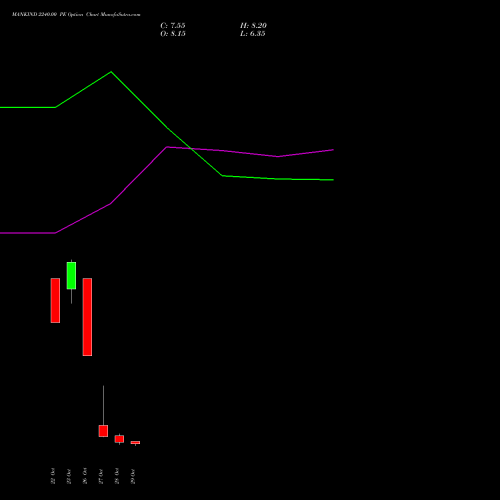The height and width of the screenshot is (500, 500).
Task: Click the MANKIND 2240.00 PE Options chart title
Action: coord(76,14)
